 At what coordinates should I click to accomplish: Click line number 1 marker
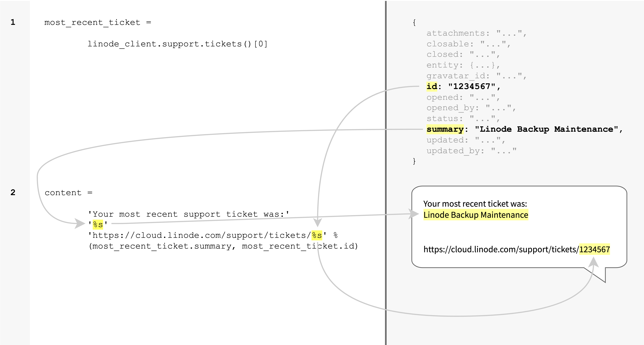(13, 22)
